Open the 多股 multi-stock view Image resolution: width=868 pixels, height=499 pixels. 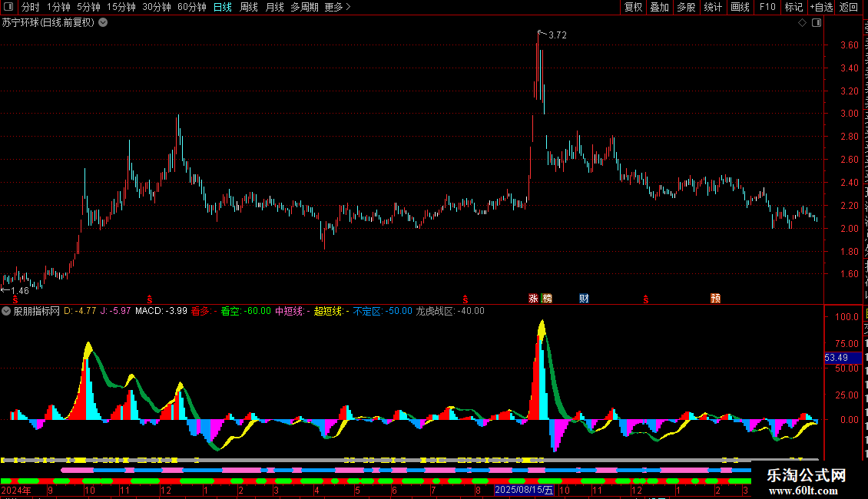coord(686,7)
